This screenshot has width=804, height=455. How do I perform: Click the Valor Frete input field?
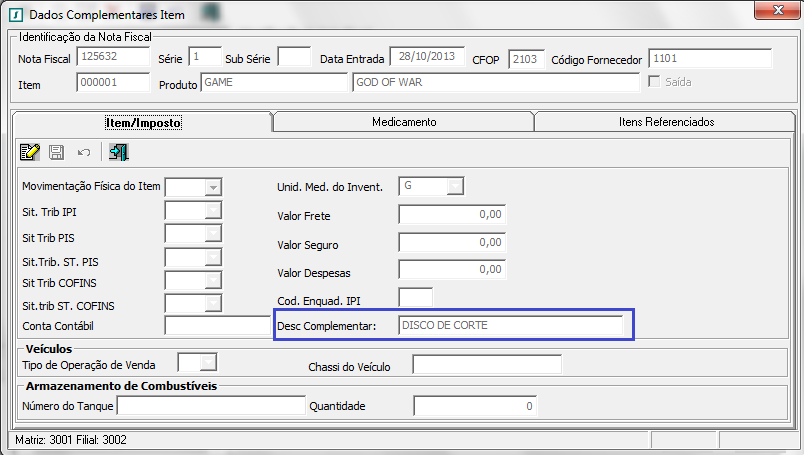point(452,214)
